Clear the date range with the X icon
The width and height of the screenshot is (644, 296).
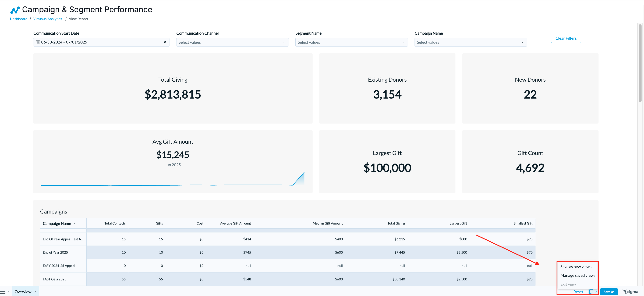tap(165, 42)
